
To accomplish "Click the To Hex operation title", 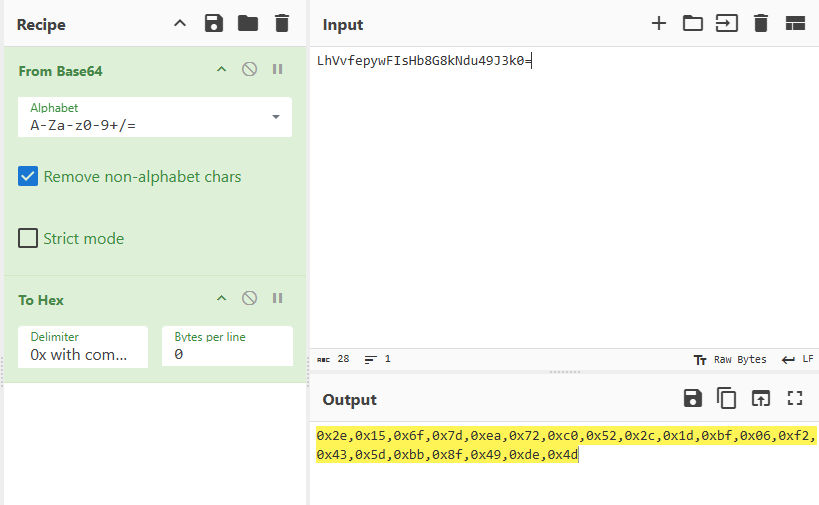I will (41, 300).
